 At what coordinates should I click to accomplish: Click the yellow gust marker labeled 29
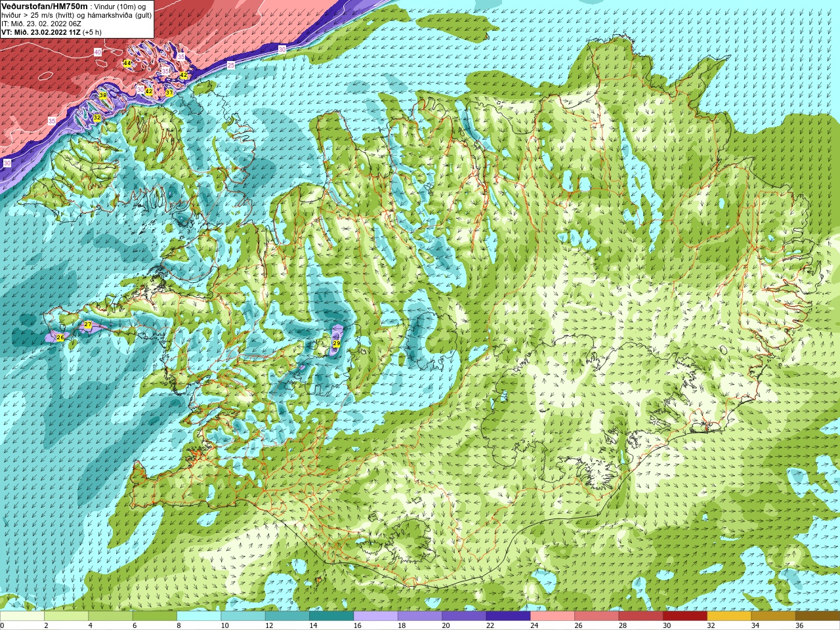click(337, 343)
